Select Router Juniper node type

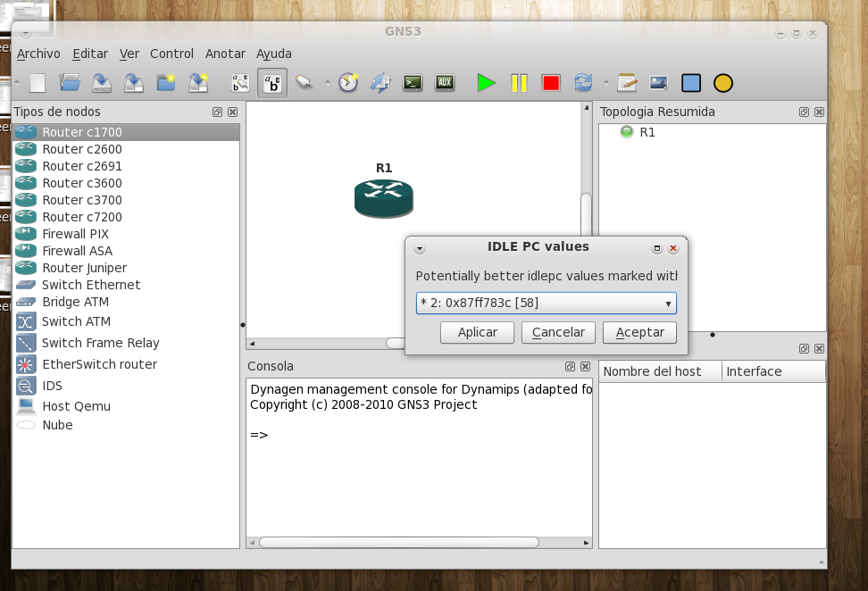point(126,268)
